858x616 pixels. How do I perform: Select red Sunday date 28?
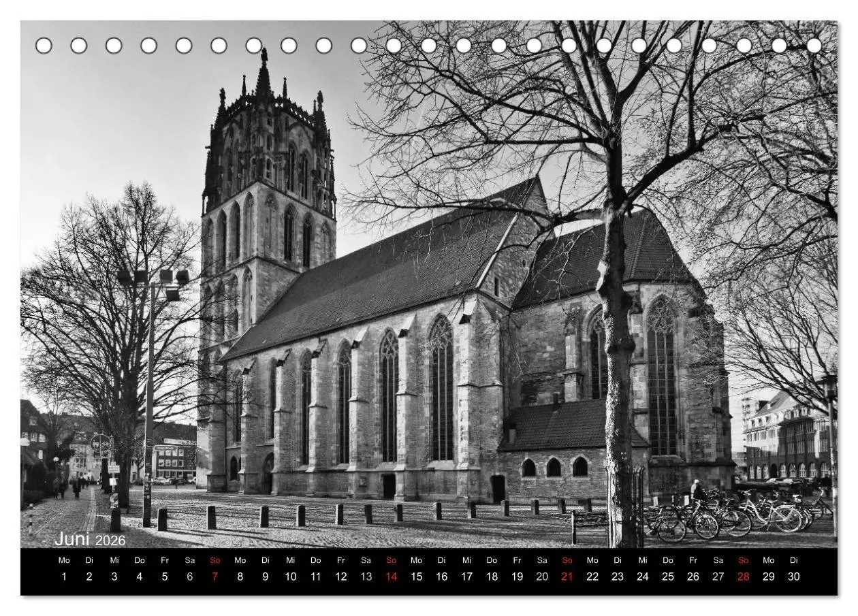744,577
